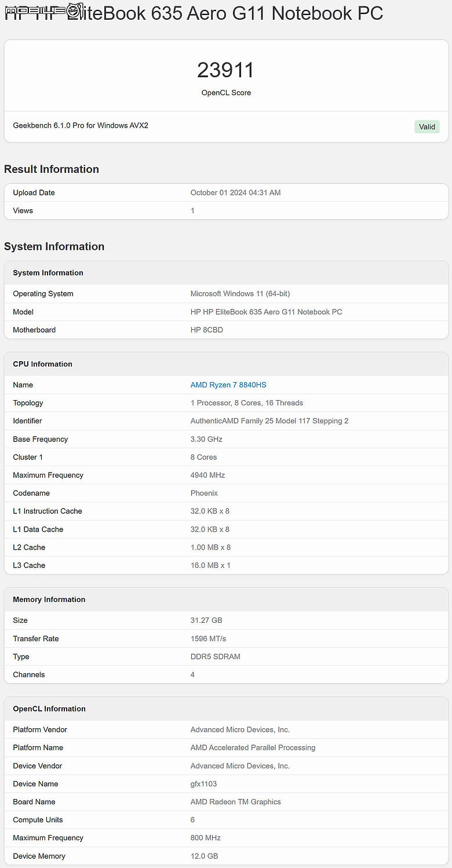Click the Transfer Rate label

(x=36, y=639)
